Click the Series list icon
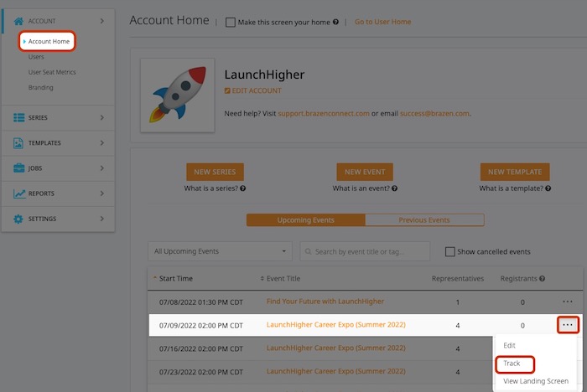This screenshot has height=392, width=587. pos(18,117)
